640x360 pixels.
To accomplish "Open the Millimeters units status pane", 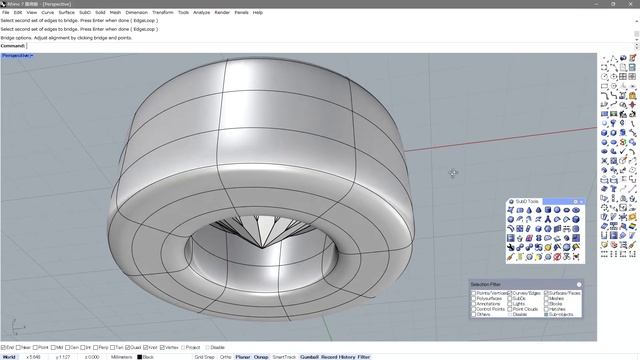I will coord(121,357).
